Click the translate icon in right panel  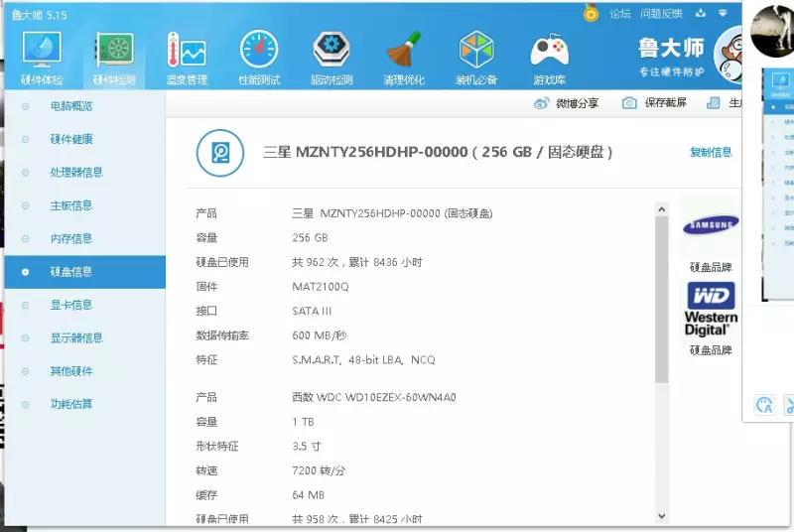(x=764, y=405)
